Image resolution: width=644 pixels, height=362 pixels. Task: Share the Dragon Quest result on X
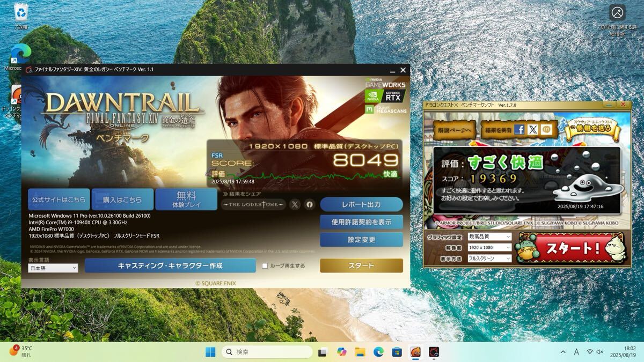532,129
